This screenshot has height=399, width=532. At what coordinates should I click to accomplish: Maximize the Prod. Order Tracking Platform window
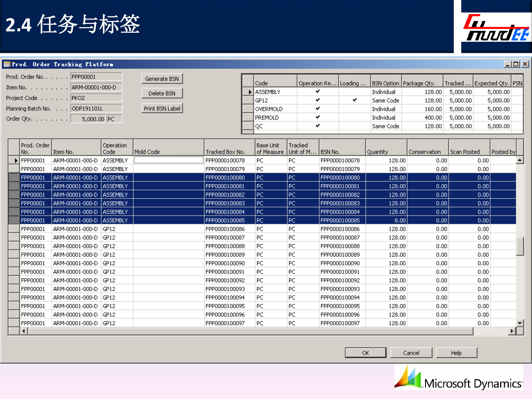tap(516, 64)
